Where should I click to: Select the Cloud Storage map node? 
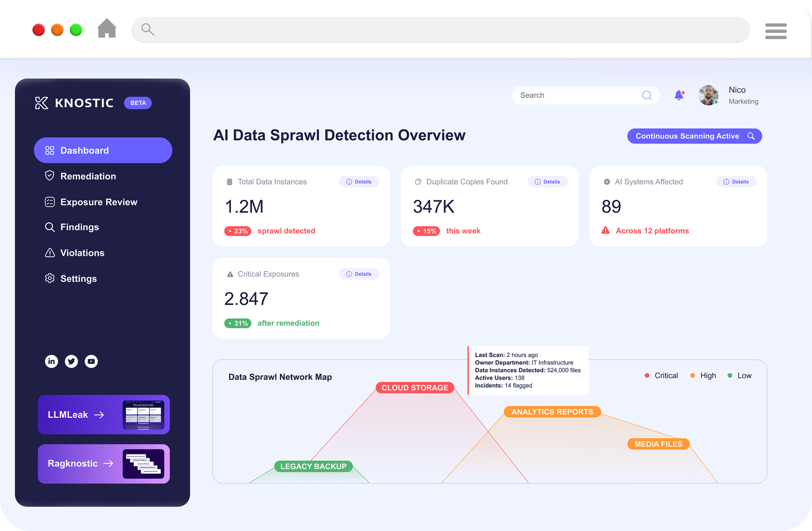[414, 388]
